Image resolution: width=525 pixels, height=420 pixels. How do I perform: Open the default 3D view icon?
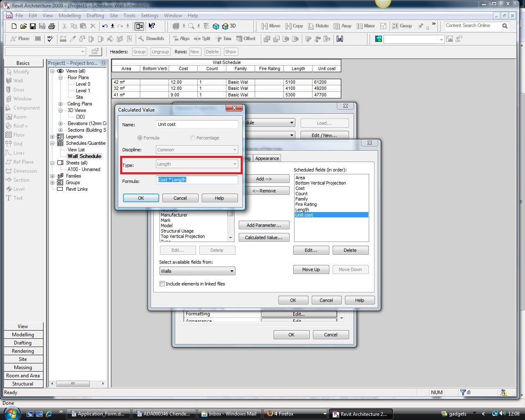tap(225, 26)
